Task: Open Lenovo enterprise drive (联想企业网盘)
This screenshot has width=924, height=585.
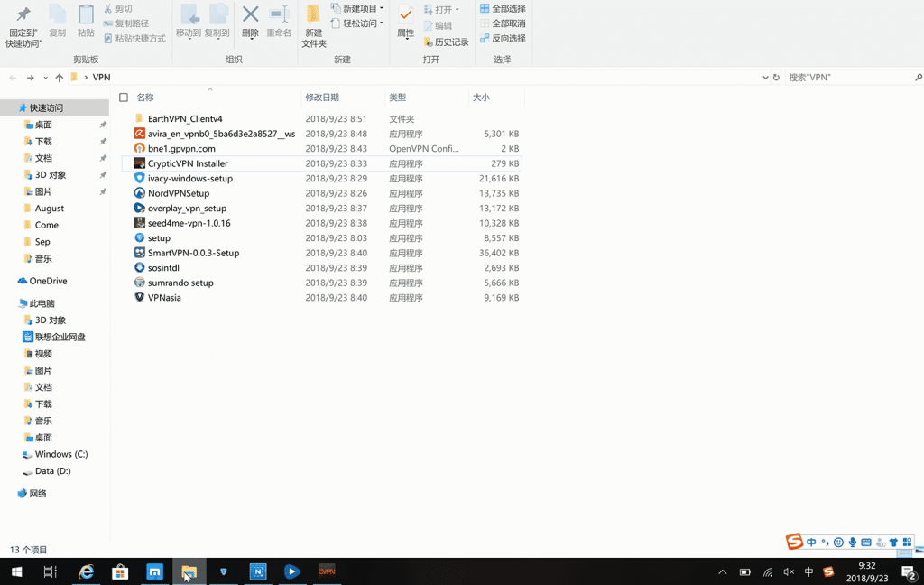Action: click(x=55, y=337)
